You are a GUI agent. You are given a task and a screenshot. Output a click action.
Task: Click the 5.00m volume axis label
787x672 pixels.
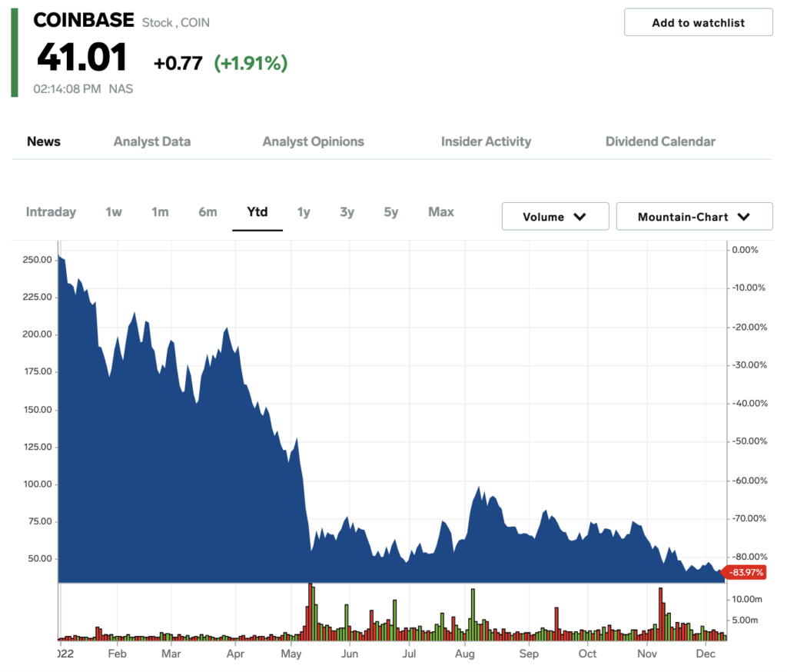[x=745, y=620]
